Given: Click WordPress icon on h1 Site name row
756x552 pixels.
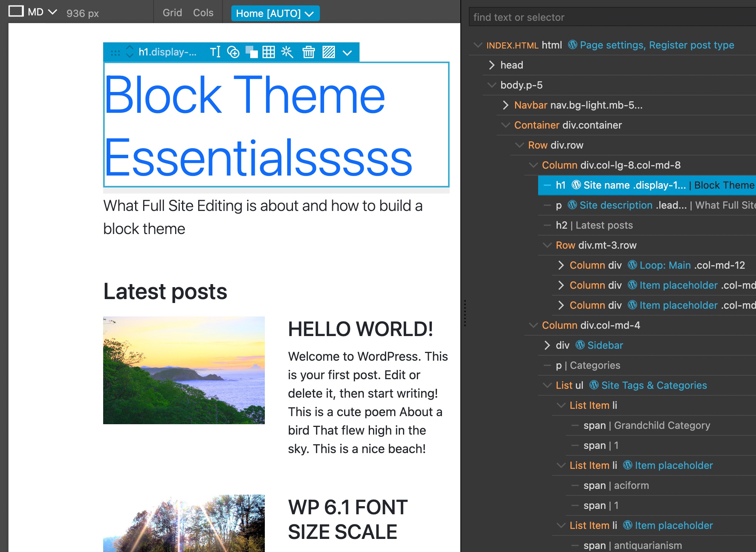Looking at the screenshot, I should tap(576, 185).
